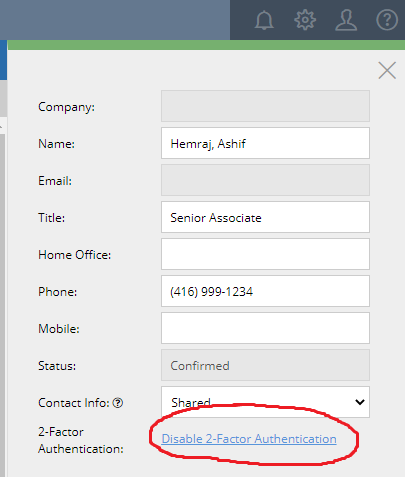Click the disabled Company field
Image resolution: width=405 pixels, height=477 pixels.
click(x=265, y=106)
